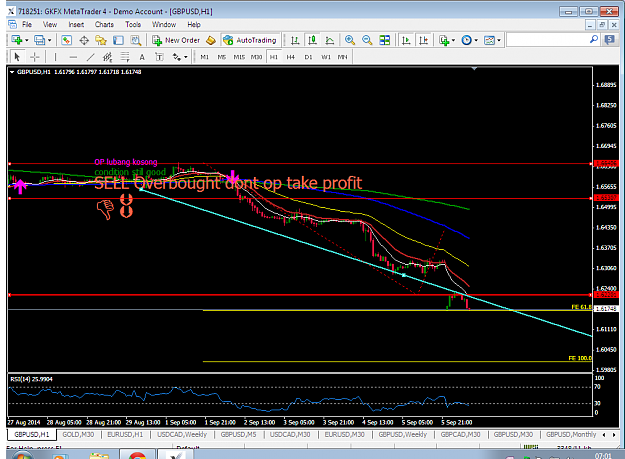Switch to H4 timeframe
This screenshot has height=459, width=625.
(x=291, y=57)
